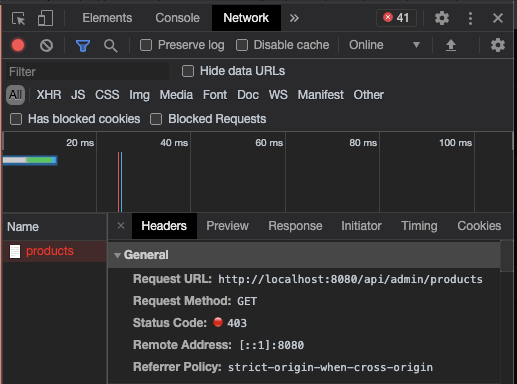517x384 pixels.
Task: Select the products request row
Action: pos(55,251)
